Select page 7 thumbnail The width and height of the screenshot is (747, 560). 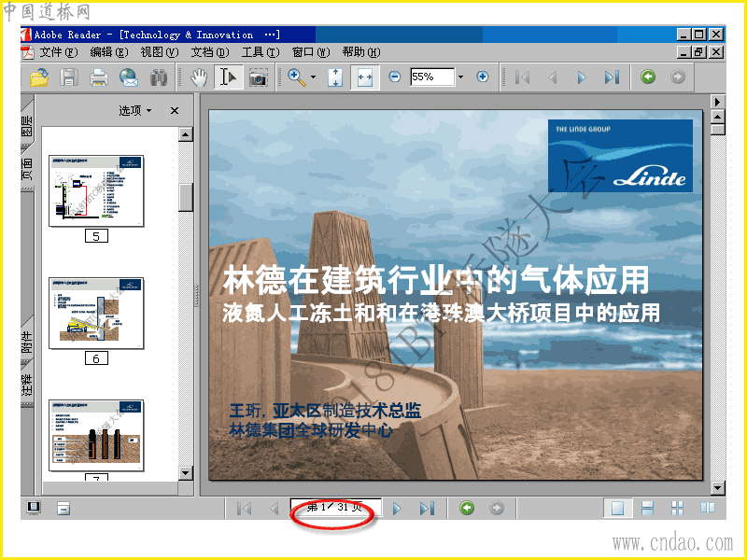96,436
